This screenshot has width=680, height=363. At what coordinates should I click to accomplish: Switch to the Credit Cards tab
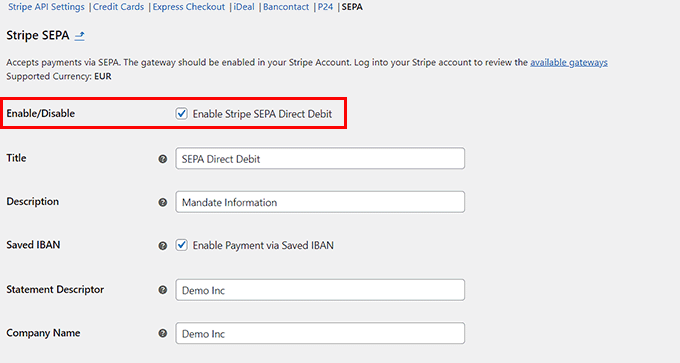[118, 7]
